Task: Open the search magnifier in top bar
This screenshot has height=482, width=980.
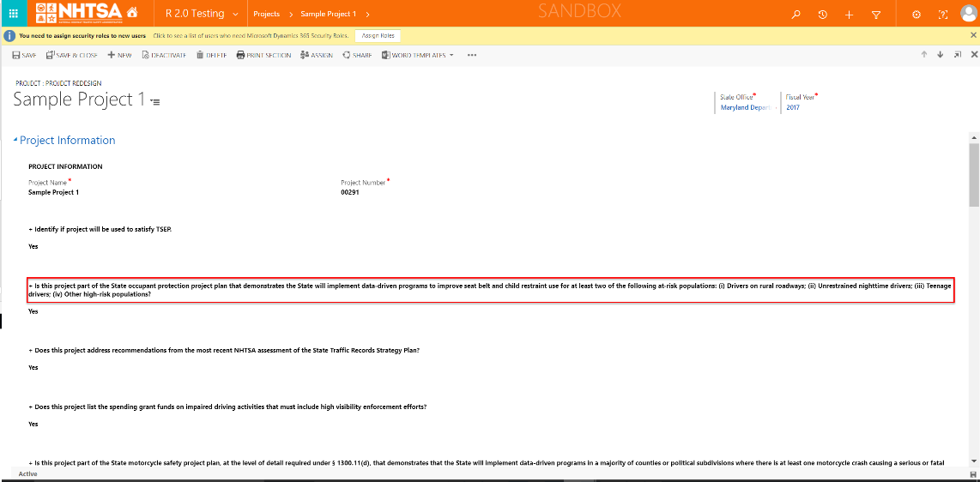Action: click(796, 15)
